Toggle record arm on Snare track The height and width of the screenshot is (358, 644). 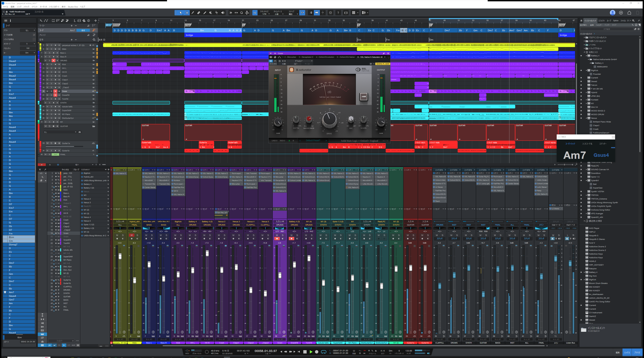point(55,91)
